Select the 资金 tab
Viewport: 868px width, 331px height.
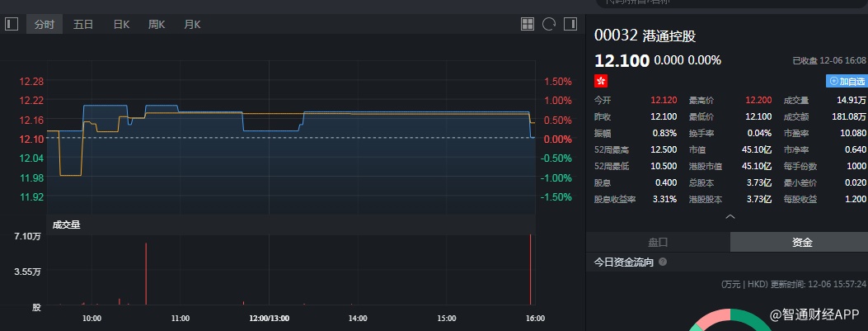pyautogui.click(x=801, y=242)
